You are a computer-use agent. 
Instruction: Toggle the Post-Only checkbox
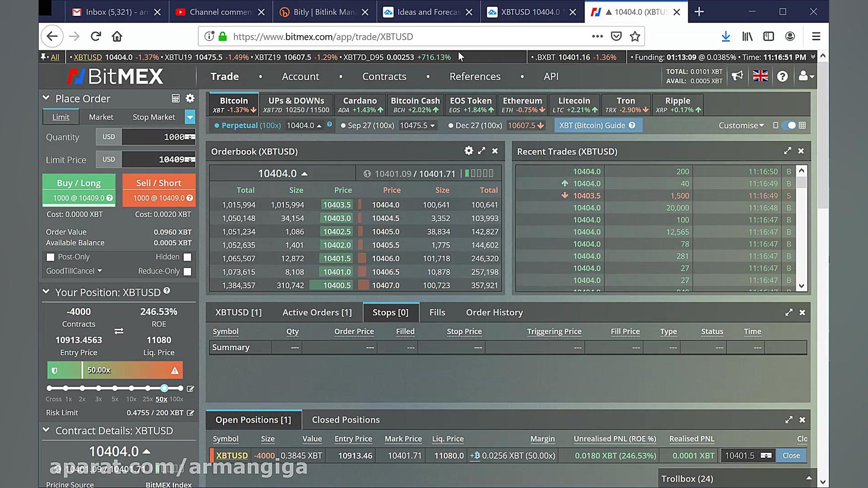pyautogui.click(x=51, y=257)
